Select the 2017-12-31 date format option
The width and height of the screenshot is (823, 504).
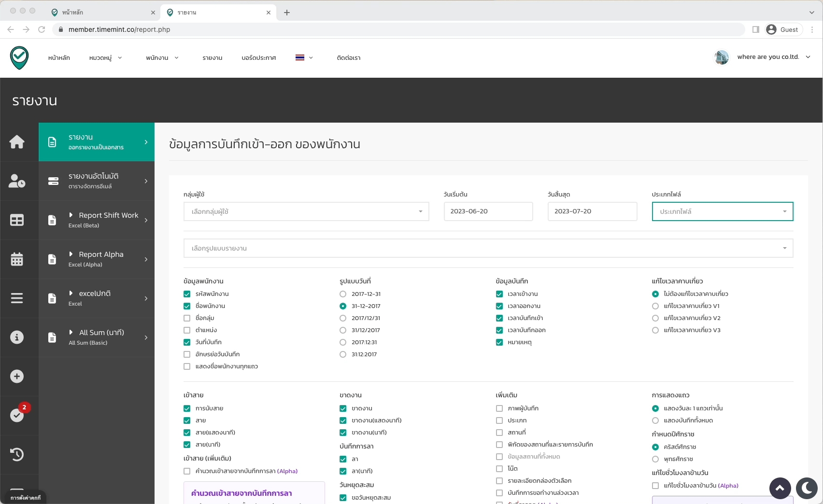pos(343,294)
